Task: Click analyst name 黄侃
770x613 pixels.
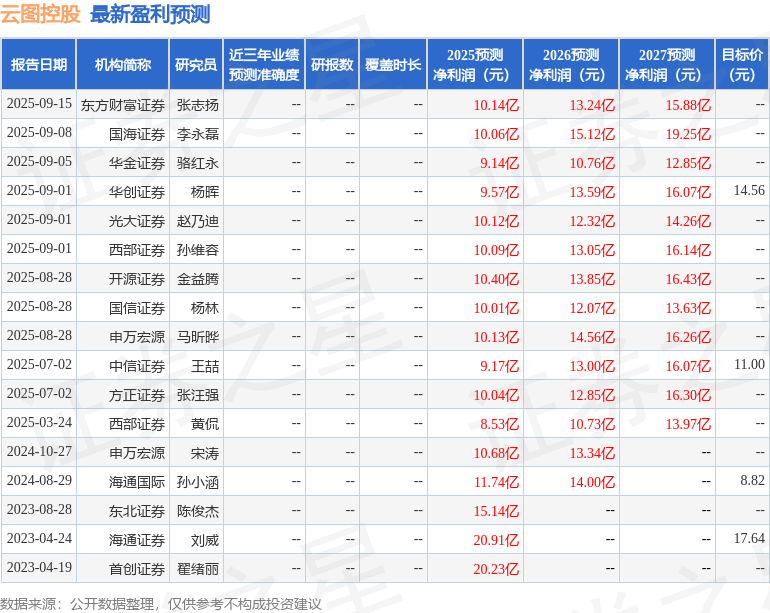Action: coord(205,424)
